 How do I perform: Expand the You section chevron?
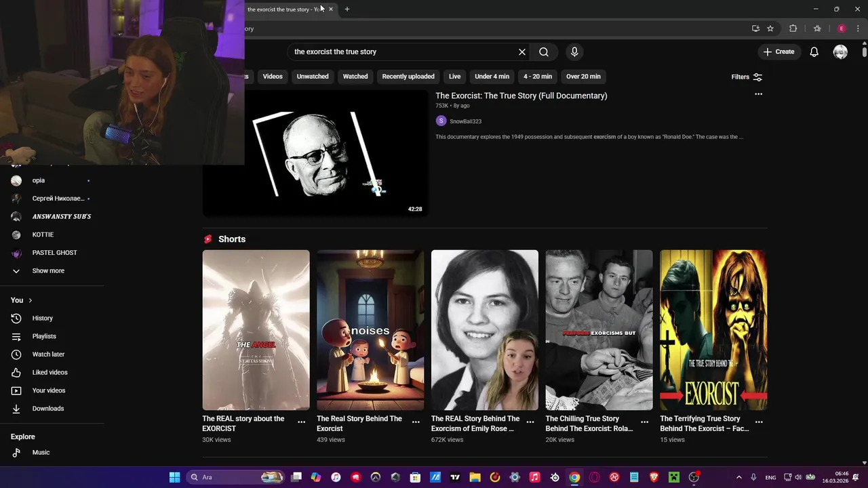(30, 300)
